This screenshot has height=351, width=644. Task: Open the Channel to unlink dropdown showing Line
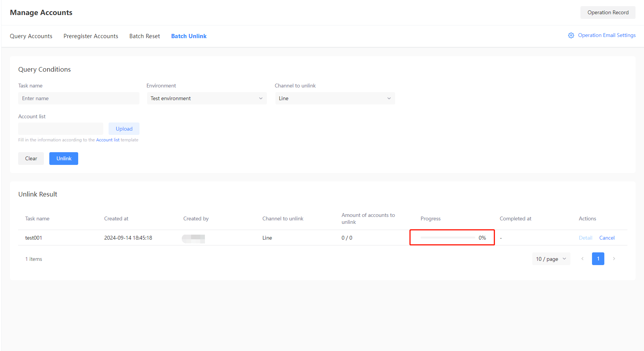pyautogui.click(x=335, y=98)
